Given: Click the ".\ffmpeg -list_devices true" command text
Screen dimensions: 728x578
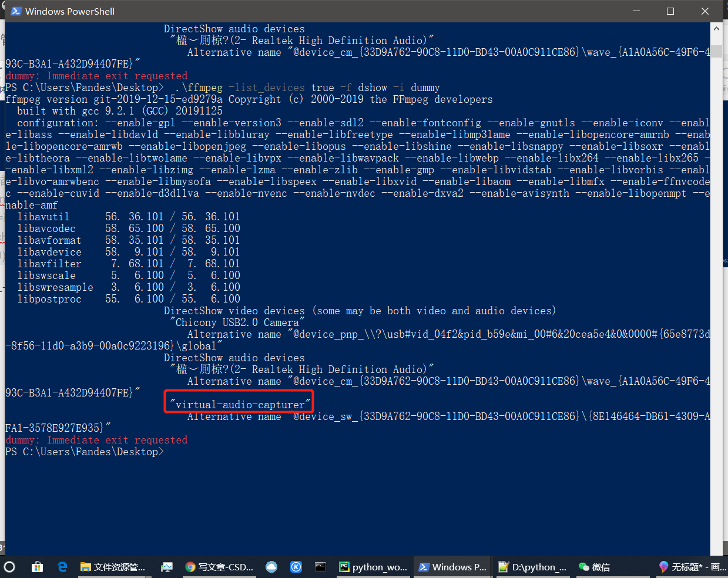Looking at the screenshot, I should (x=254, y=88).
